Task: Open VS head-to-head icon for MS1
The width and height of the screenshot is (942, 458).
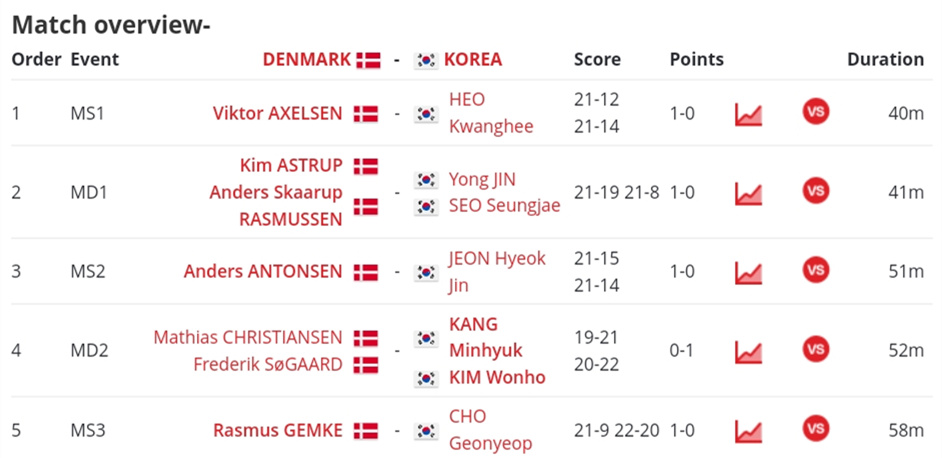Action: click(x=815, y=112)
